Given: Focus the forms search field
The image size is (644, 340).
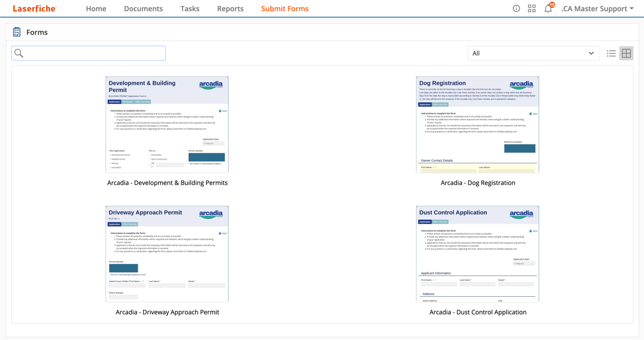Looking at the screenshot, I should coord(89,53).
